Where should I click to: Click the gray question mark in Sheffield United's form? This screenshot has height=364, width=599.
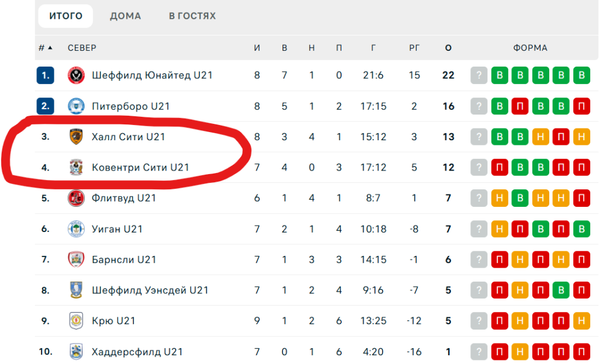pos(479,75)
